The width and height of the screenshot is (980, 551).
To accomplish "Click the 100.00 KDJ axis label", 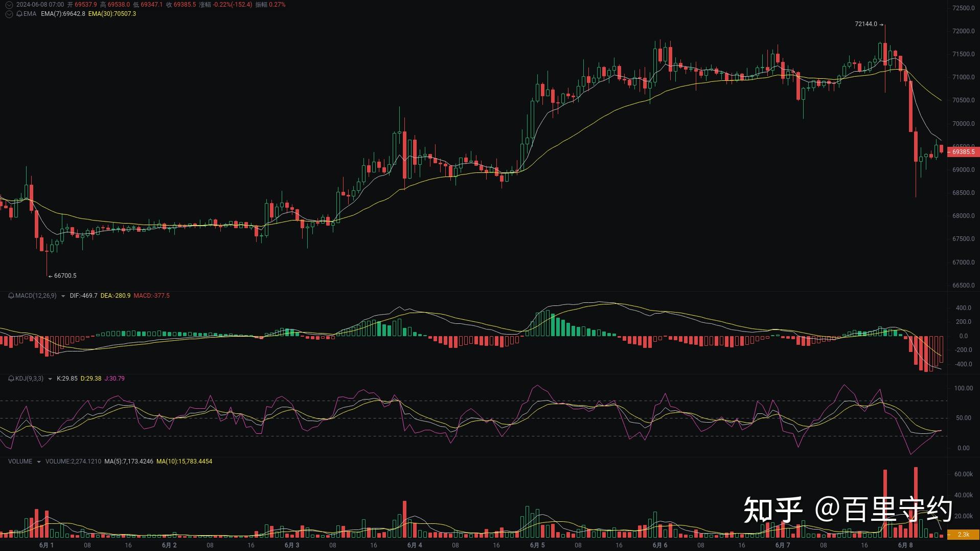I will click(x=964, y=388).
